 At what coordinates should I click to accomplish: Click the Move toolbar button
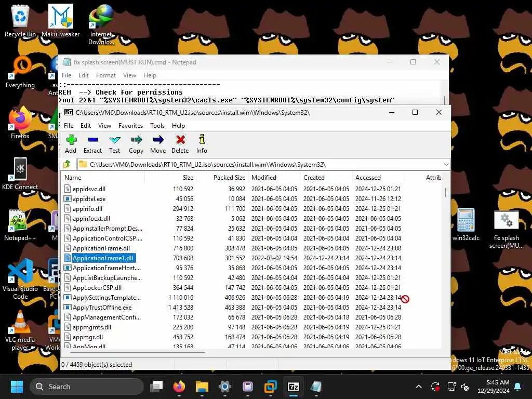pos(158,144)
